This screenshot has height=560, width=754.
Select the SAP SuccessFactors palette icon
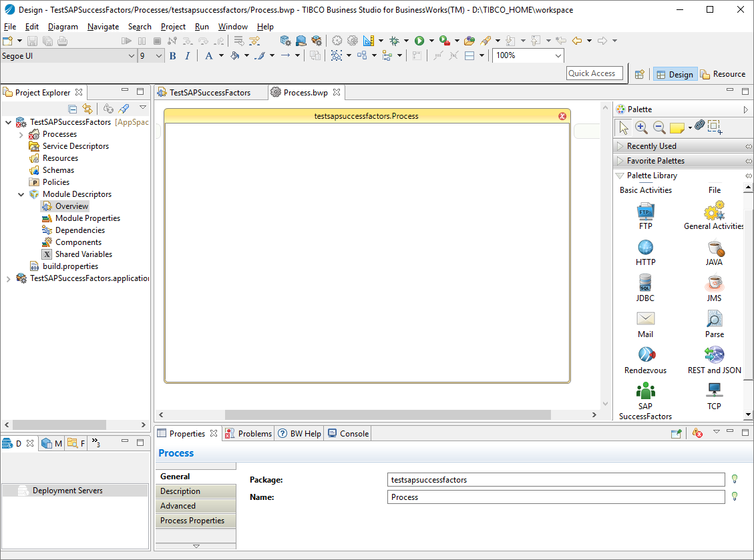(x=645, y=394)
